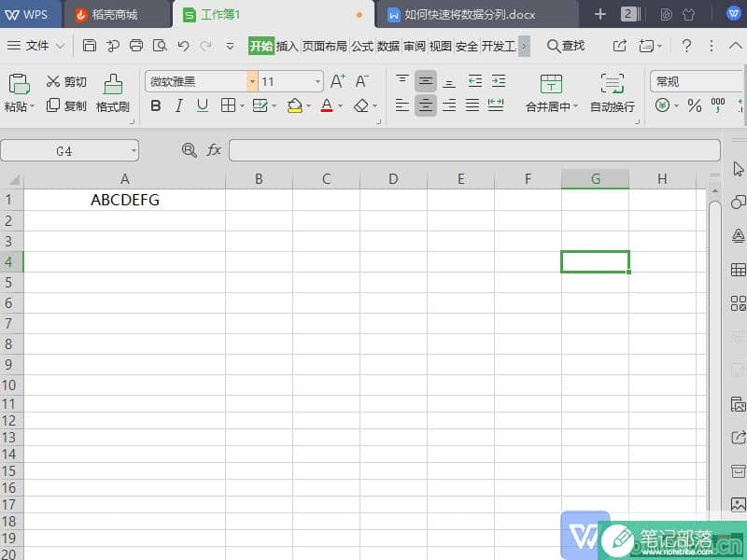The height and width of the screenshot is (560, 747).
Task: Click the Paste clipboard icon
Action: [x=19, y=84]
